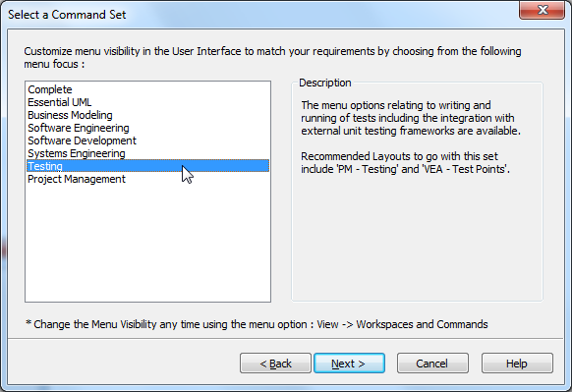Cancel the command set wizard

point(432,364)
